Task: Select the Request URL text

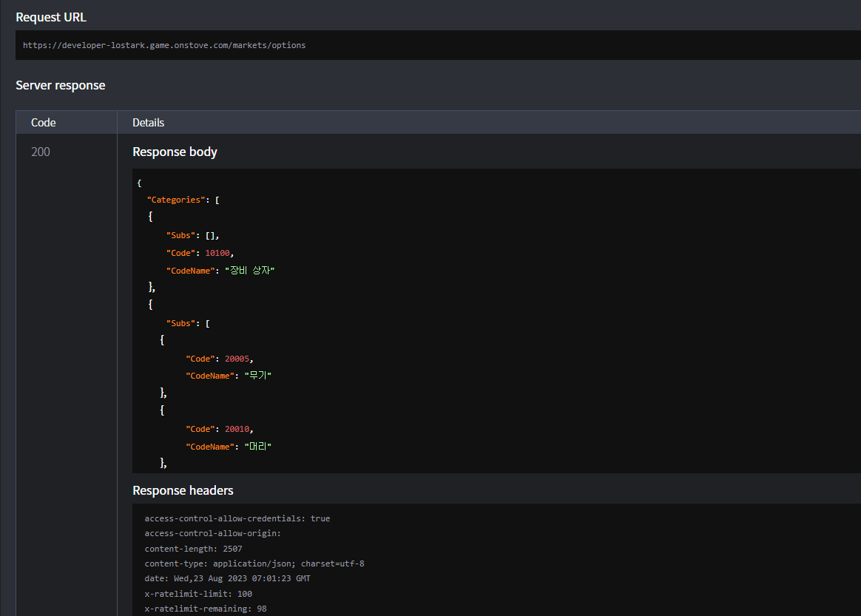Action: point(164,45)
